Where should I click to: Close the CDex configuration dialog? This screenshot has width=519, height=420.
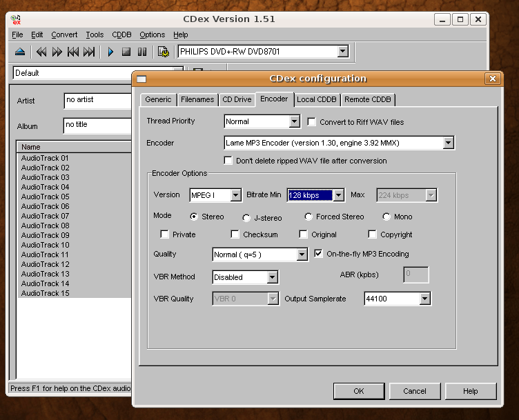(x=493, y=79)
